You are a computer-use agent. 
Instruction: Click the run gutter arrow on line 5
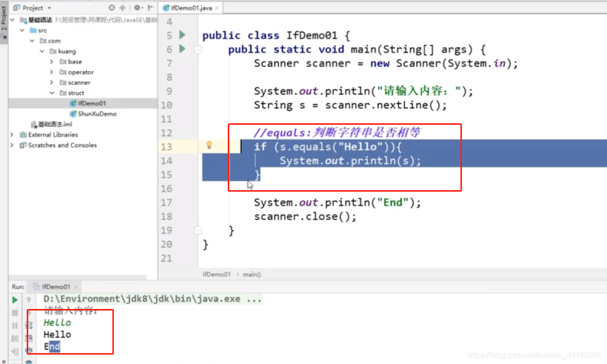(x=182, y=35)
